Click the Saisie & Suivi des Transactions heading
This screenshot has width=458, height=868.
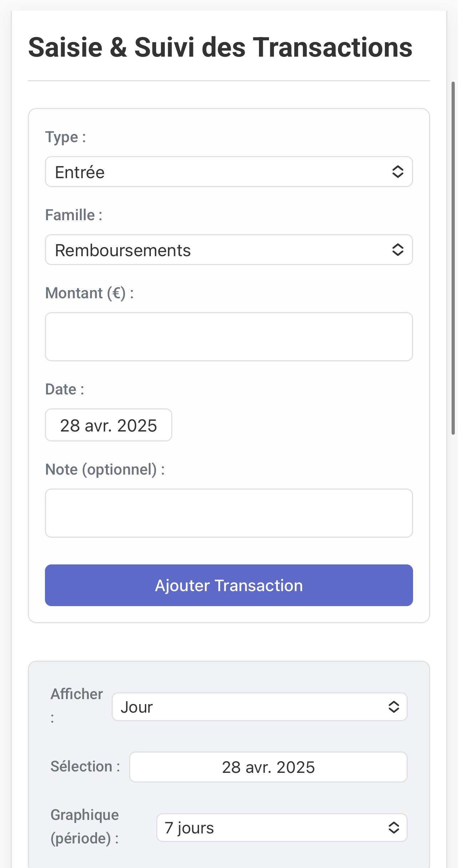220,47
